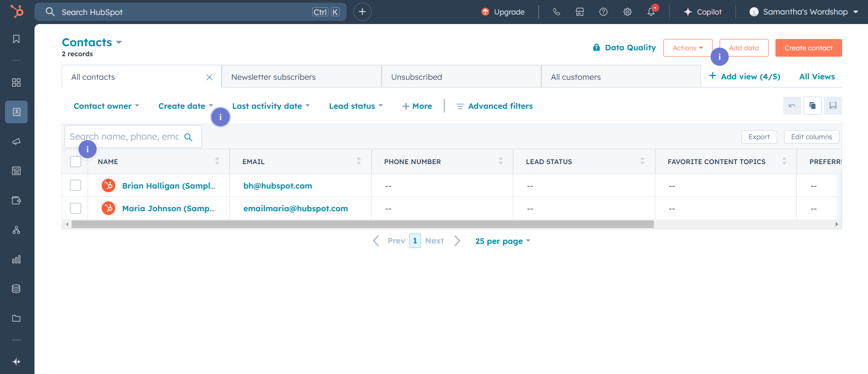Click + More filters
868x374 pixels.
pyautogui.click(x=417, y=106)
